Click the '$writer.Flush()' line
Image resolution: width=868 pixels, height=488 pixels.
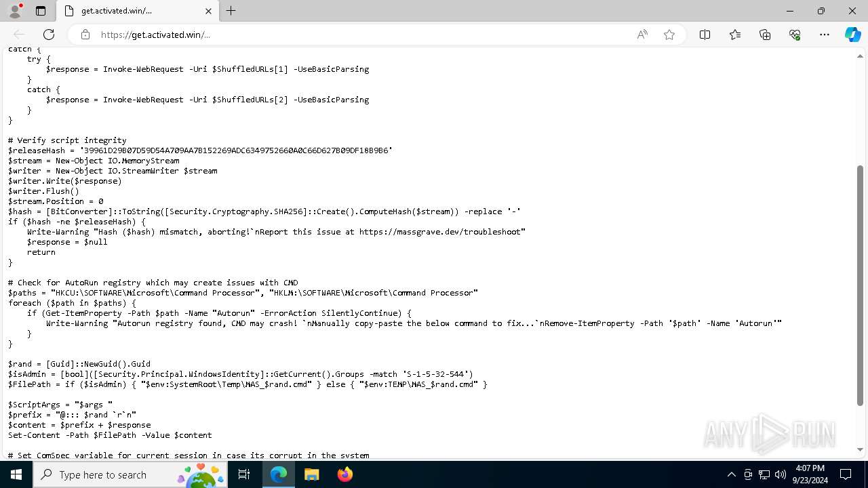(x=43, y=191)
